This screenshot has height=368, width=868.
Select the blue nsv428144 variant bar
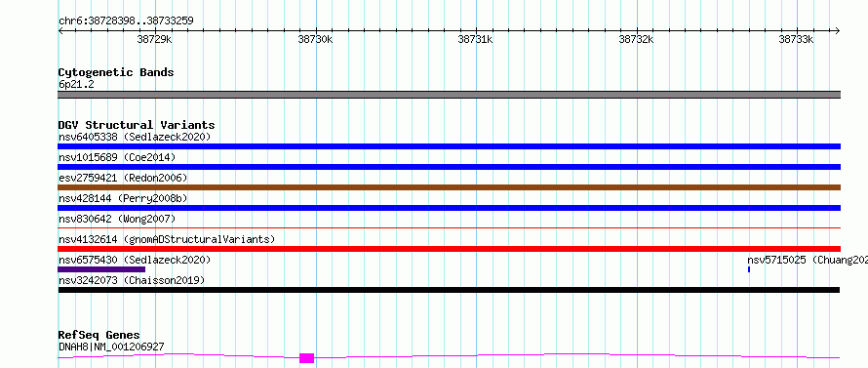(449, 208)
